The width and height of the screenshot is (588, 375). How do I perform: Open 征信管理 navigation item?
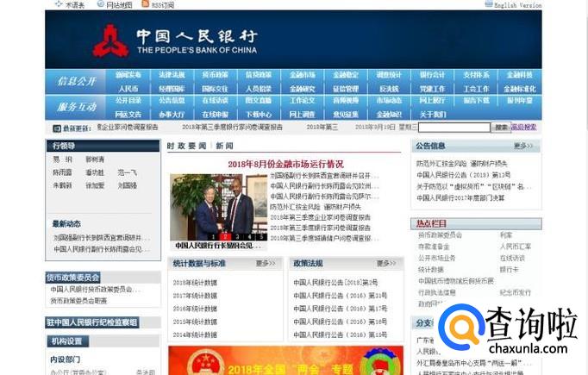click(346, 89)
